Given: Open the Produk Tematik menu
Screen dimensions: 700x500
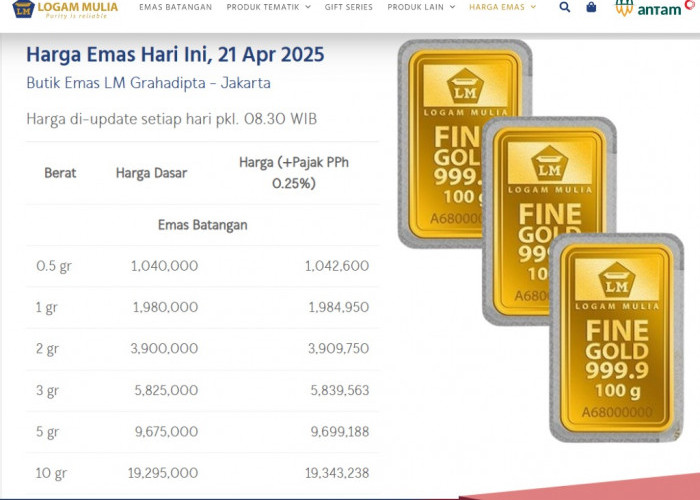Looking at the screenshot, I should pyautogui.click(x=263, y=7).
